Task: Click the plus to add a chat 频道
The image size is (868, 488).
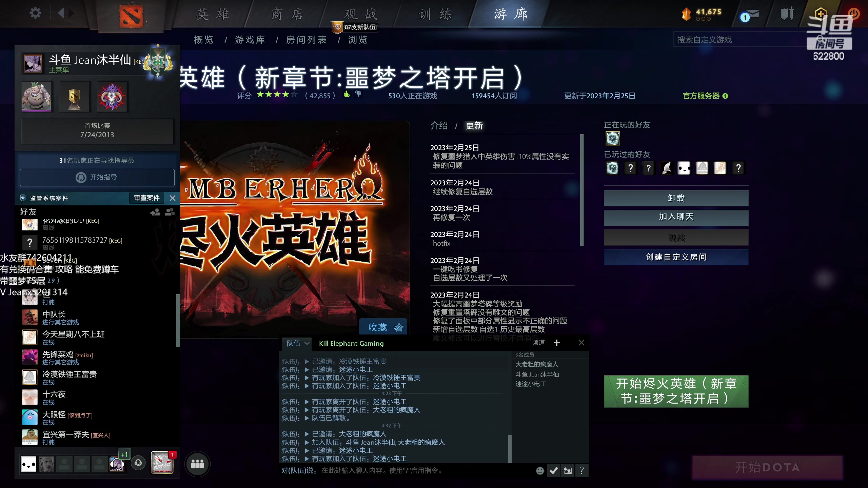Action: point(556,343)
